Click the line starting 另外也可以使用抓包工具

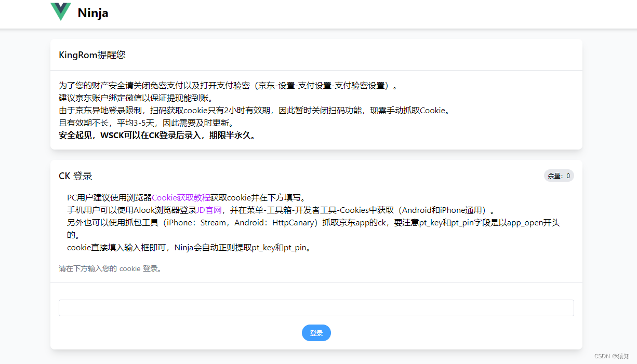coord(313,229)
